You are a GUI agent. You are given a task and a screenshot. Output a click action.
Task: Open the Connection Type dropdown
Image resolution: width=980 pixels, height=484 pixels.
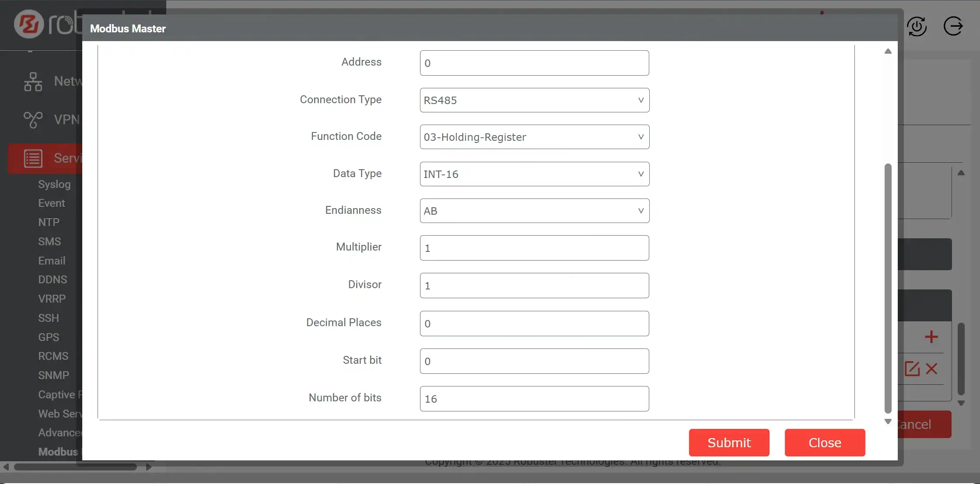click(534, 100)
